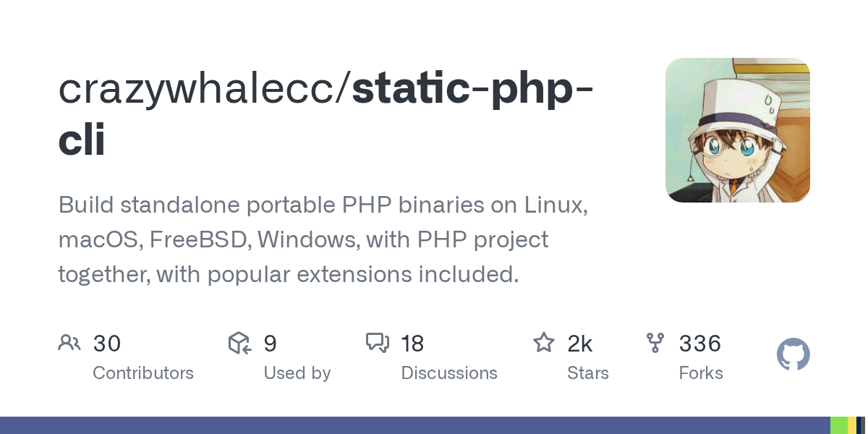Viewport: 868px width, 434px height.
Task: Click the 30 contributors count
Action: click(x=107, y=344)
